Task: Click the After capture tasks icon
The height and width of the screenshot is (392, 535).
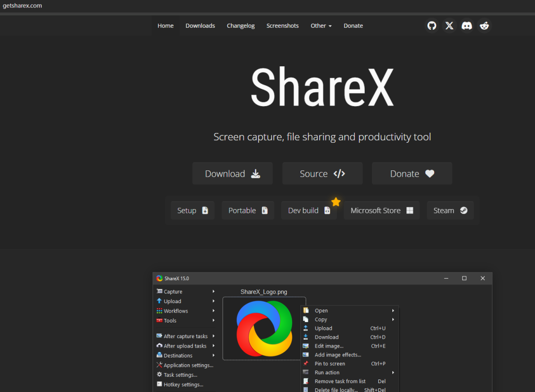Action: click(x=159, y=336)
